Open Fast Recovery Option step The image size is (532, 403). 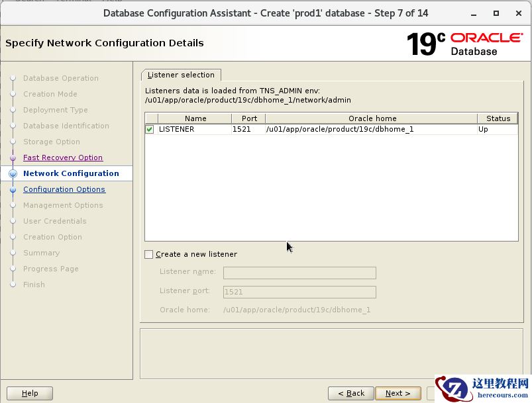point(63,157)
